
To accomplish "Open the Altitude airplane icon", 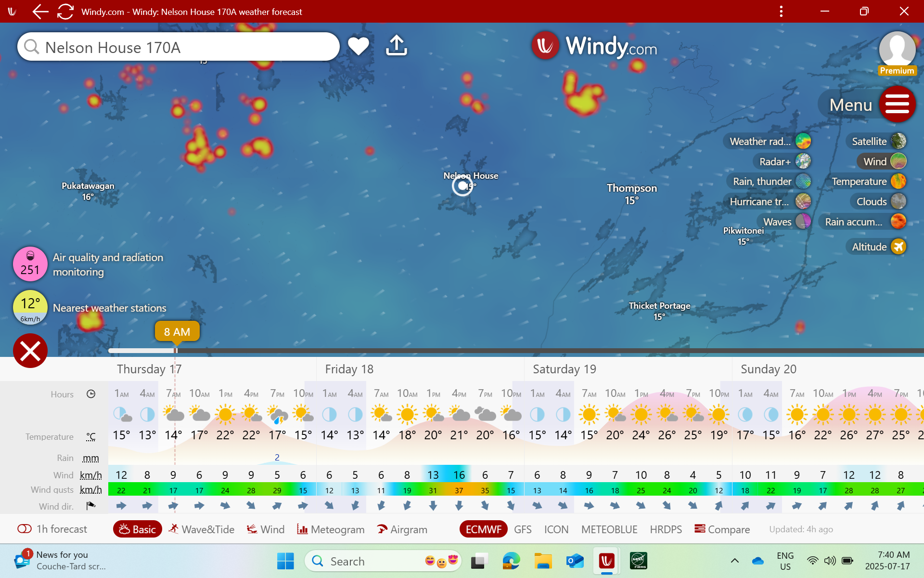I will (x=898, y=247).
